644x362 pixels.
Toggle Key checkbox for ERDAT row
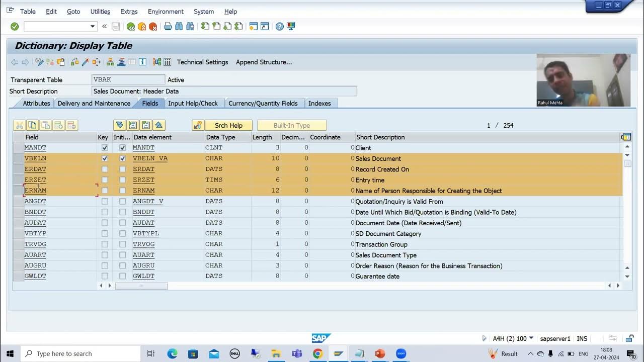coord(105,169)
